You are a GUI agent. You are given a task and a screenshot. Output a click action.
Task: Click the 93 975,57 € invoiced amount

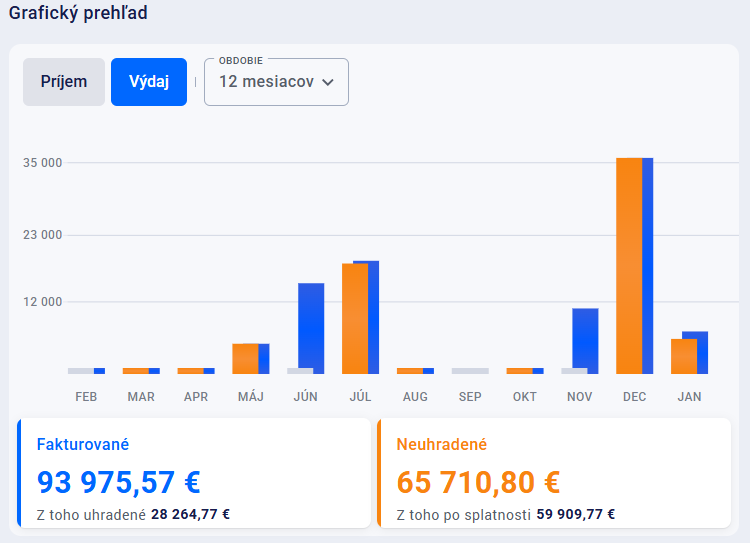pyautogui.click(x=118, y=482)
